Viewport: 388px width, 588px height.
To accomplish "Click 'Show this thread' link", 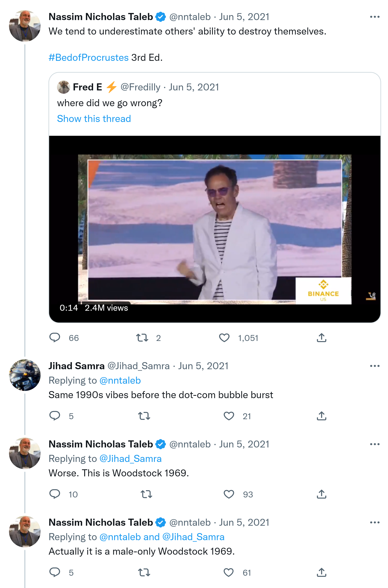I will pos(94,119).
